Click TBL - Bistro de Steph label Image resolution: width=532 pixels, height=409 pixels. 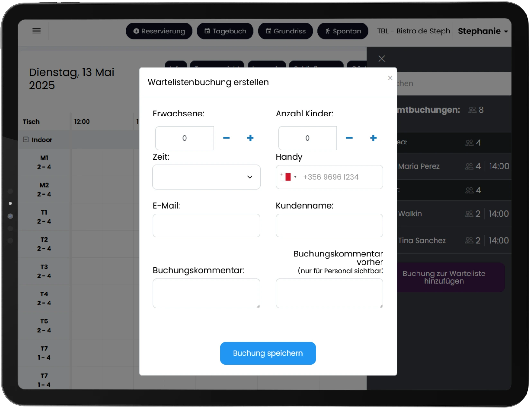[414, 31]
